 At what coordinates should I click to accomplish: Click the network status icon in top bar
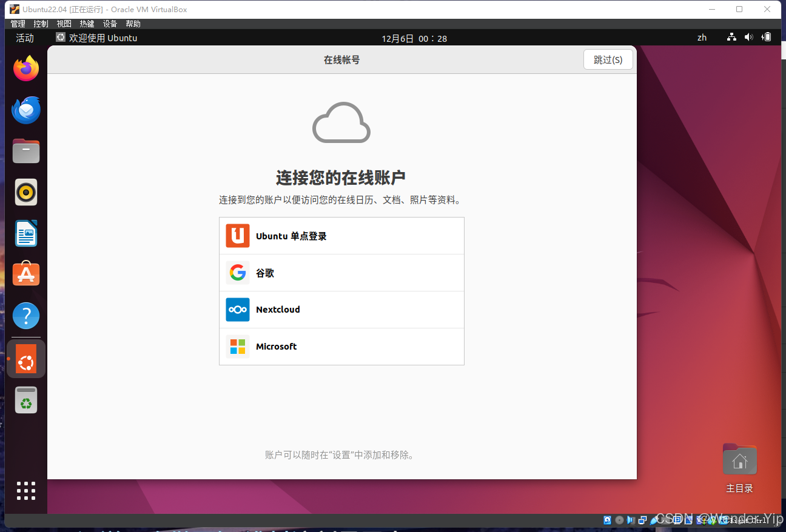click(x=732, y=38)
